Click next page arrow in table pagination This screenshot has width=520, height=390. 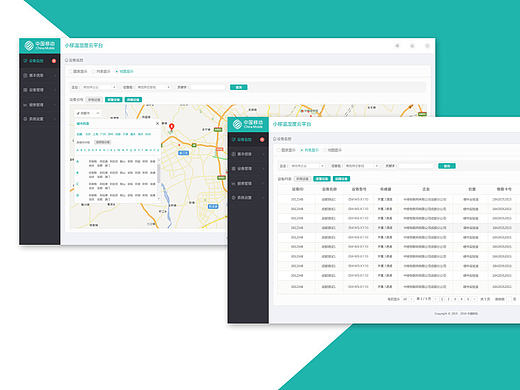[475, 299]
